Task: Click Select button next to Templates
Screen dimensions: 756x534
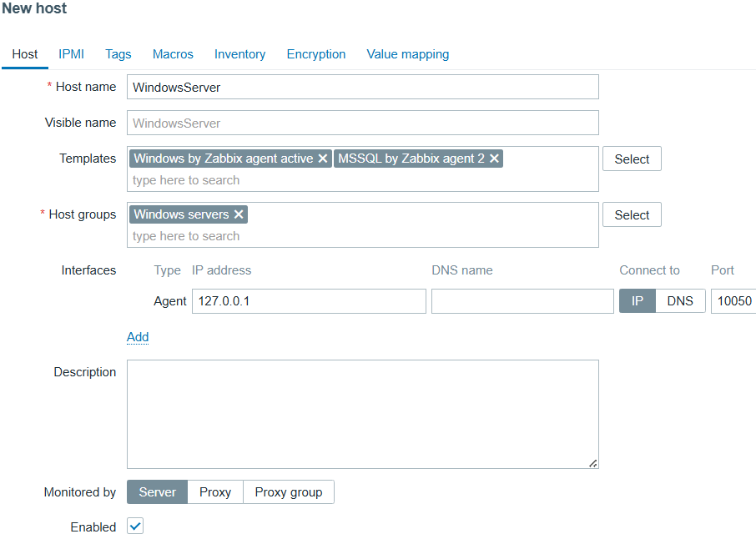Action: [632, 159]
